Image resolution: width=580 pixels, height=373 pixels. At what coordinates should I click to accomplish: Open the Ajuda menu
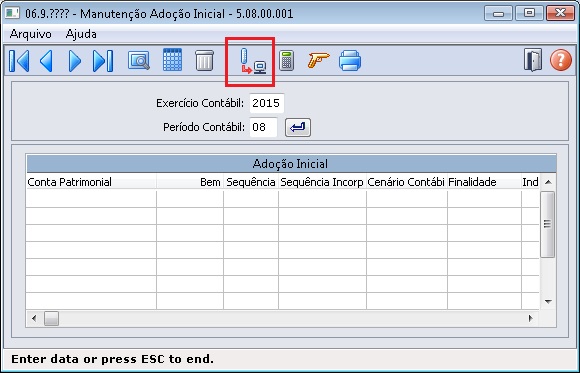tap(81, 34)
